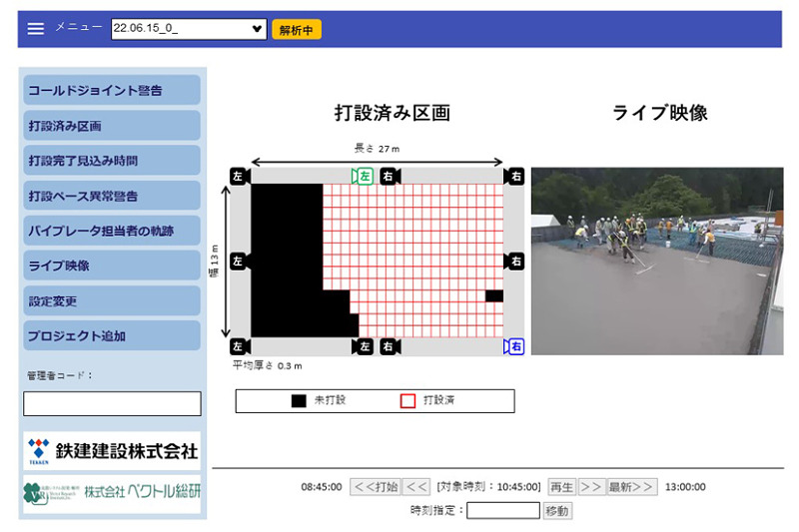Open 打設完了見込み時間 menu item
Image resolution: width=799 pixels, height=532 pixels.
[112, 161]
